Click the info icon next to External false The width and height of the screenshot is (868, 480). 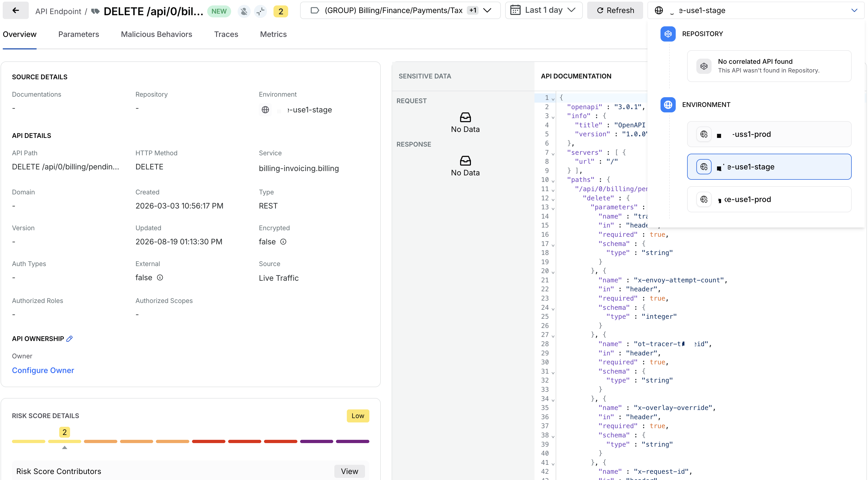160,277
